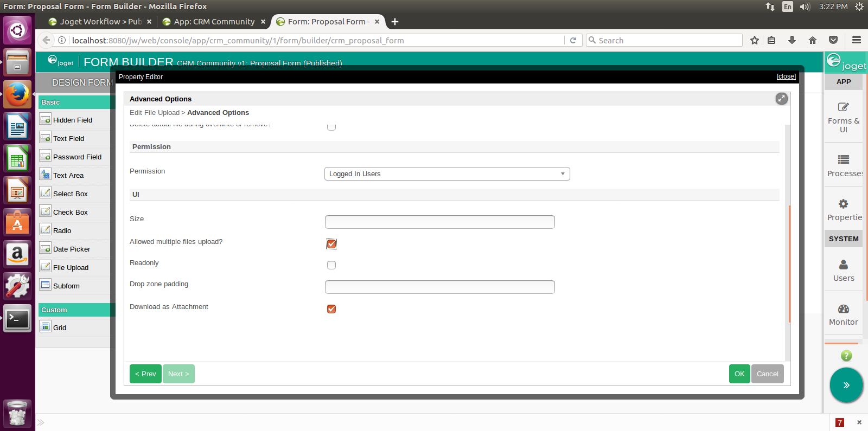Click the File Upload element icon
This screenshot has height=431, width=868.
[46, 267]
